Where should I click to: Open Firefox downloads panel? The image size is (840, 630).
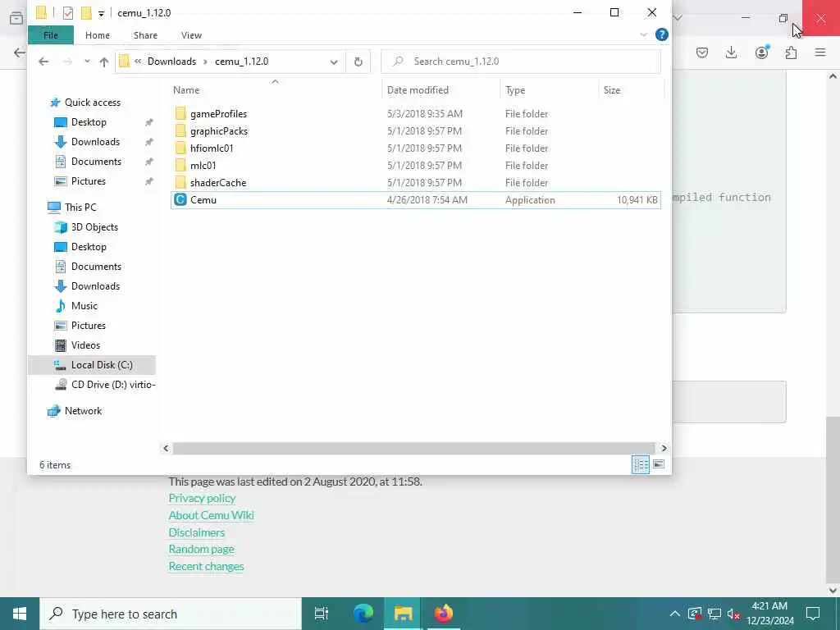[731, 52]
